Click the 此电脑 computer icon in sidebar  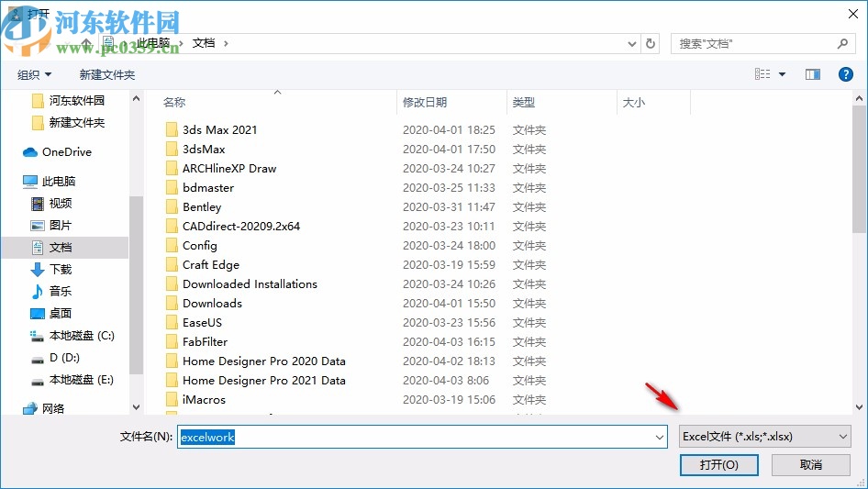click(x=30, y=181)
